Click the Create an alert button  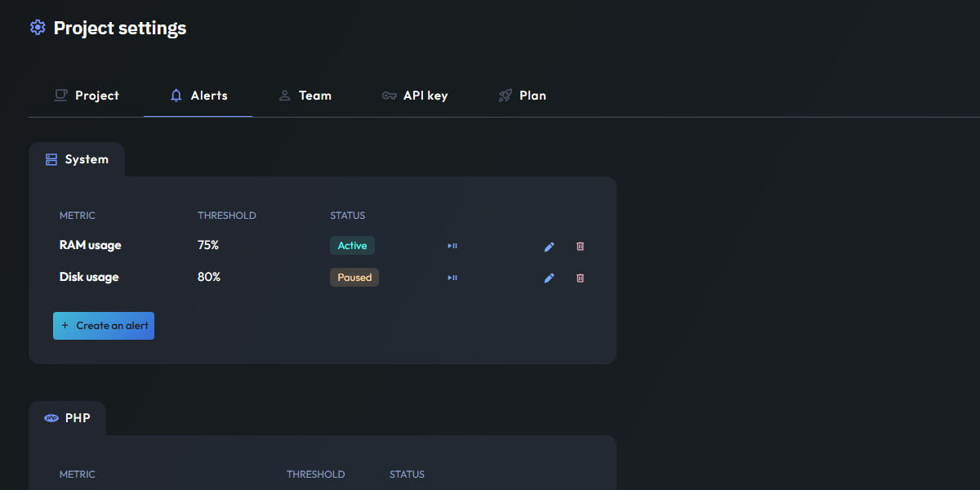click(x=104, y=325)
